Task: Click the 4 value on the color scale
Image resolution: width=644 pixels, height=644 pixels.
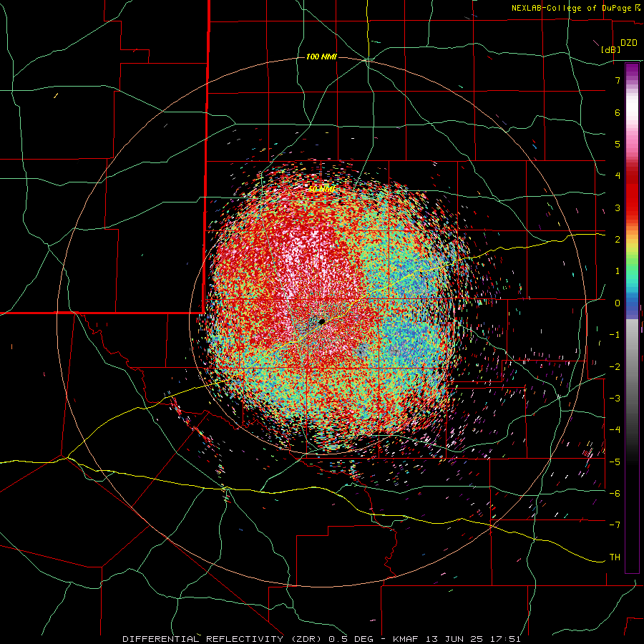Action: tap(618, 176)
